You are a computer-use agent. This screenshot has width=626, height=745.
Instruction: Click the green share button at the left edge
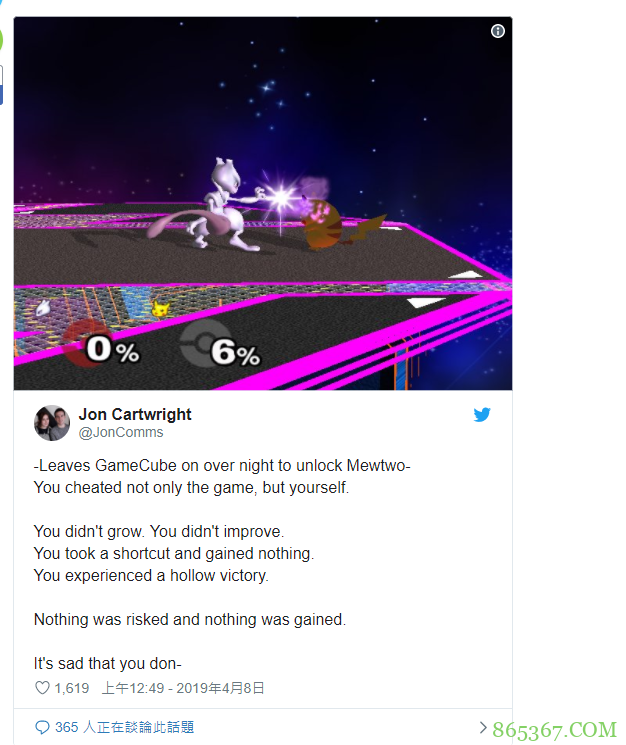tap(1, 39)
